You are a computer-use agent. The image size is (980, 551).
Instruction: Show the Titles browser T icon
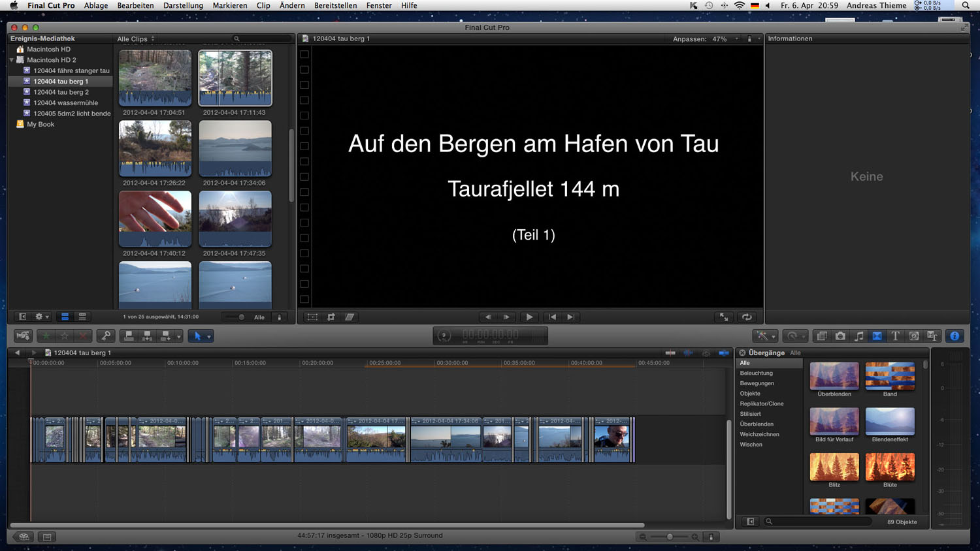pyautogui.click(x=895, y=336)
